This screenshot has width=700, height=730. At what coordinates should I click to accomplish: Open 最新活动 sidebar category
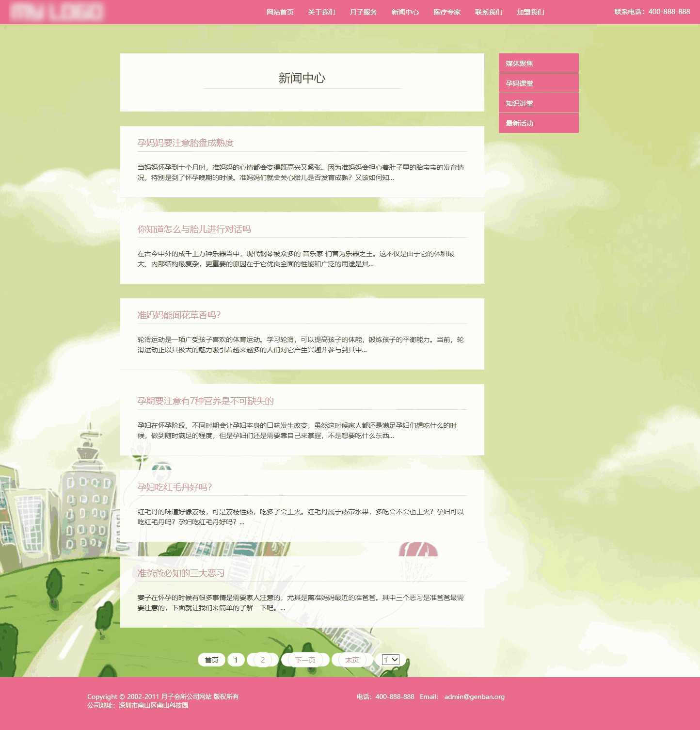(538, 123)
